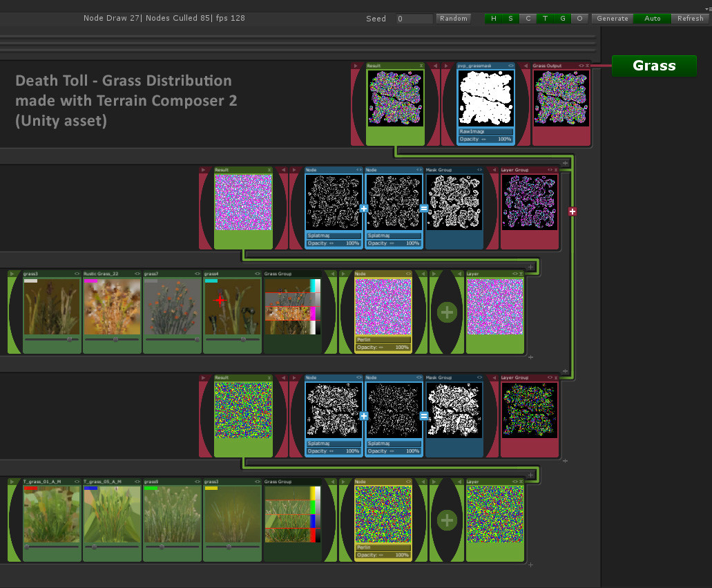Close the upper Layer Group node

click(556, 170)
